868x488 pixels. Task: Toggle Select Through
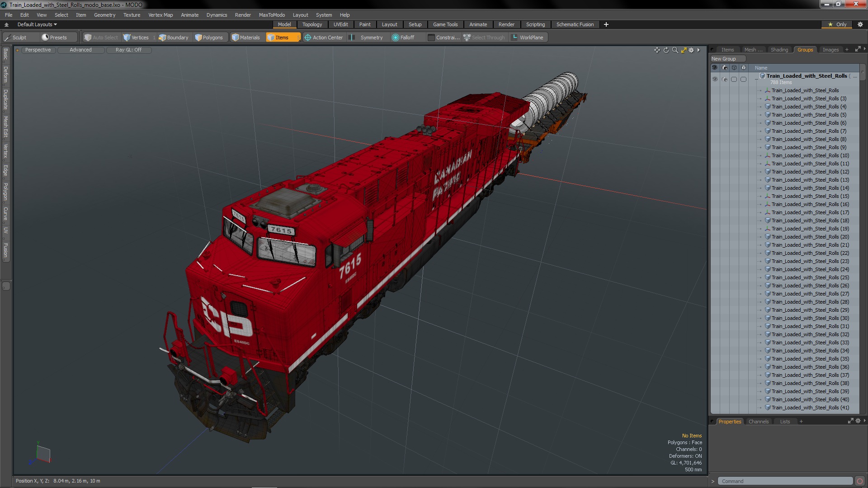click(484, 38)
